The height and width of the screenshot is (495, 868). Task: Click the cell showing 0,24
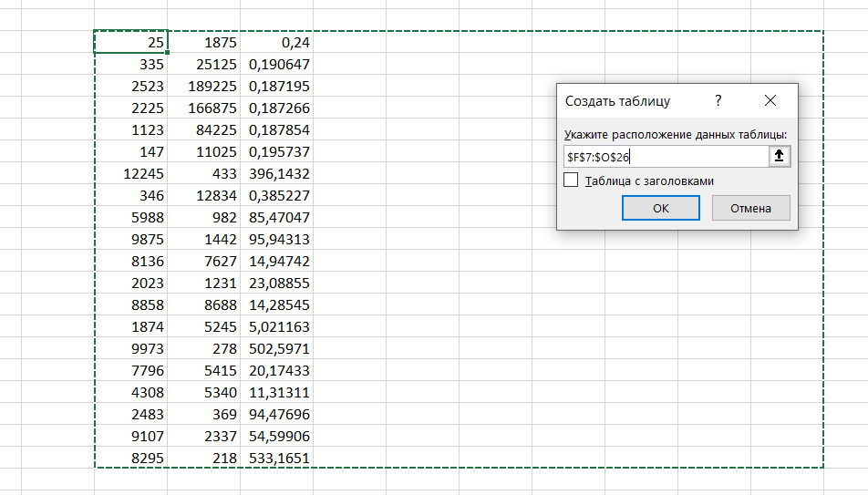tap(276, 42)
